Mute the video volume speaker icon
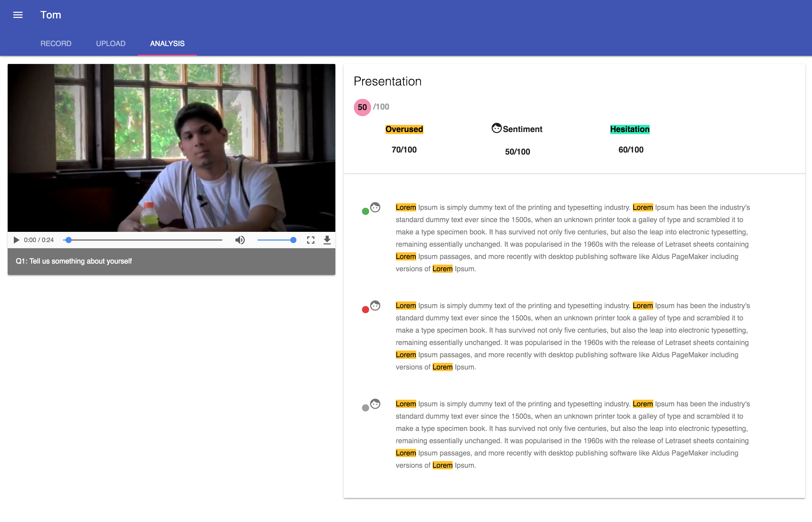 (240, 240)
